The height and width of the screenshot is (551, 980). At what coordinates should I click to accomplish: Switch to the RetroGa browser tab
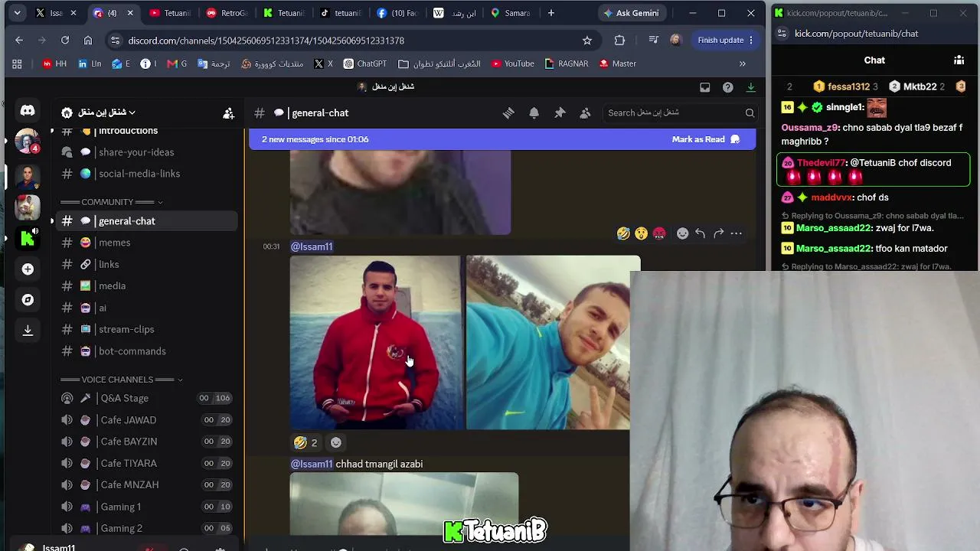tap(227, 13)
